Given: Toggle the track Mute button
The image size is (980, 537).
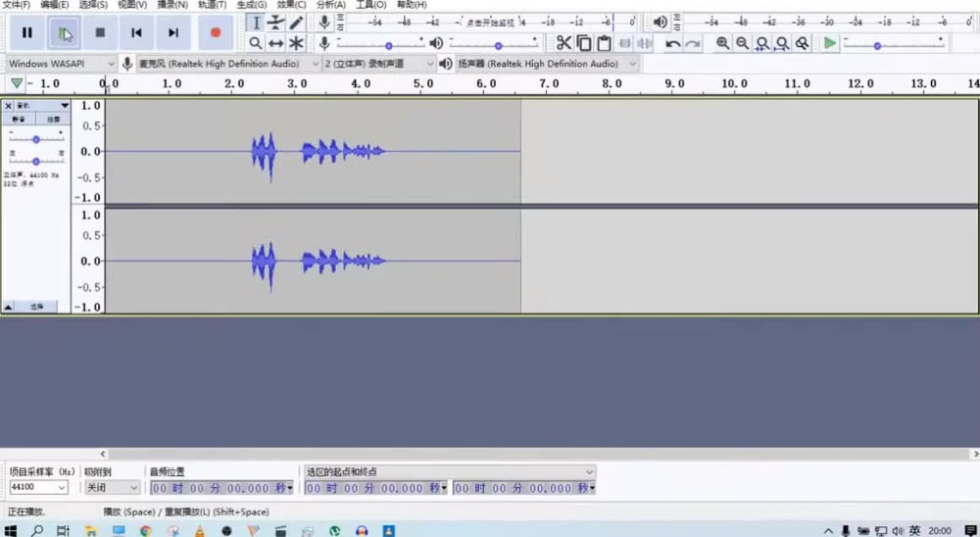Looking at the screenshot, I should coord(20,119).
